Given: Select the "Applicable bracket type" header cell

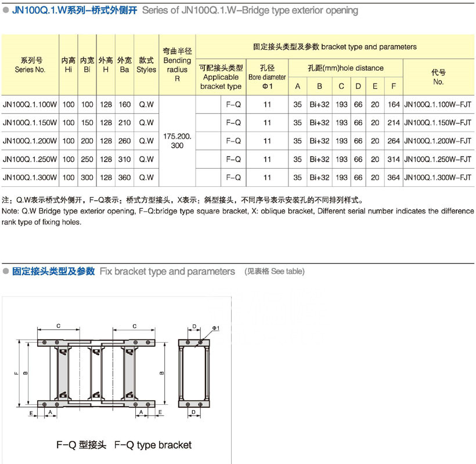Looking at the screenshot, I should (221, 77).
